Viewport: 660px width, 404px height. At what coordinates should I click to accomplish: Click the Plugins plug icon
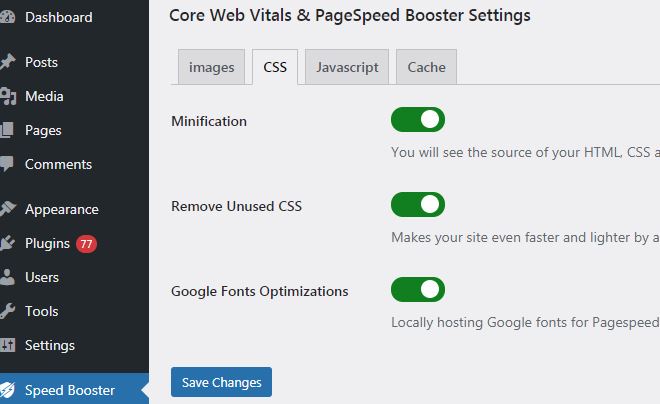pos(7,243)
